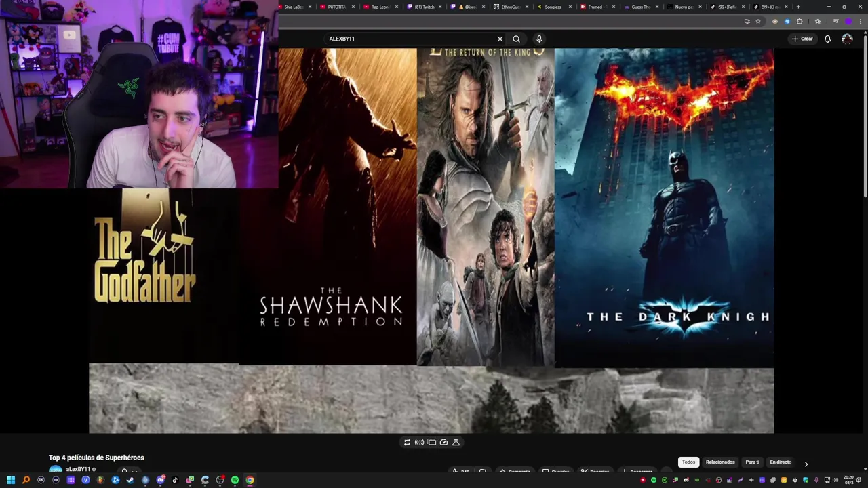Viewport: 868px width, 488px height.
Task: Expand more filter chips with right chevron
Action: pyautogui.click(x=806, y=464)
